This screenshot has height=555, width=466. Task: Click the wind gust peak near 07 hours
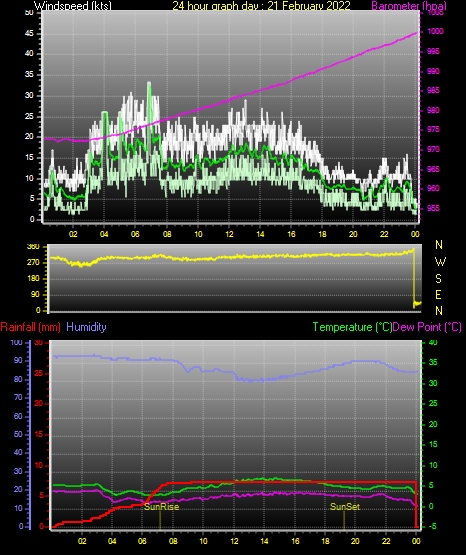tap(149, 83)
